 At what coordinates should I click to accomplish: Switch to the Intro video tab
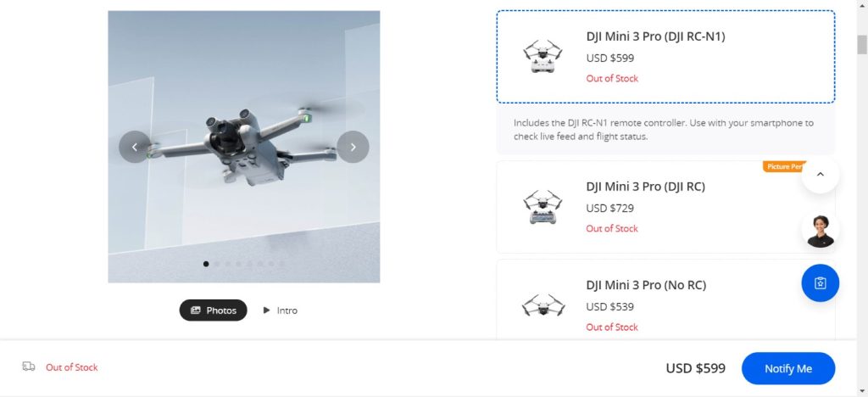pos(281,310)
